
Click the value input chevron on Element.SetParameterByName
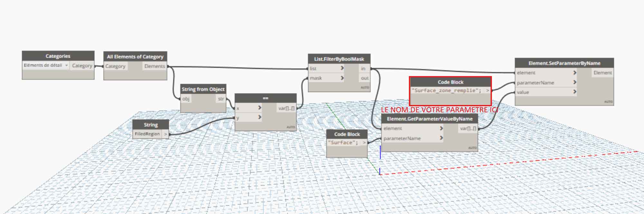[x=575, y=92]
